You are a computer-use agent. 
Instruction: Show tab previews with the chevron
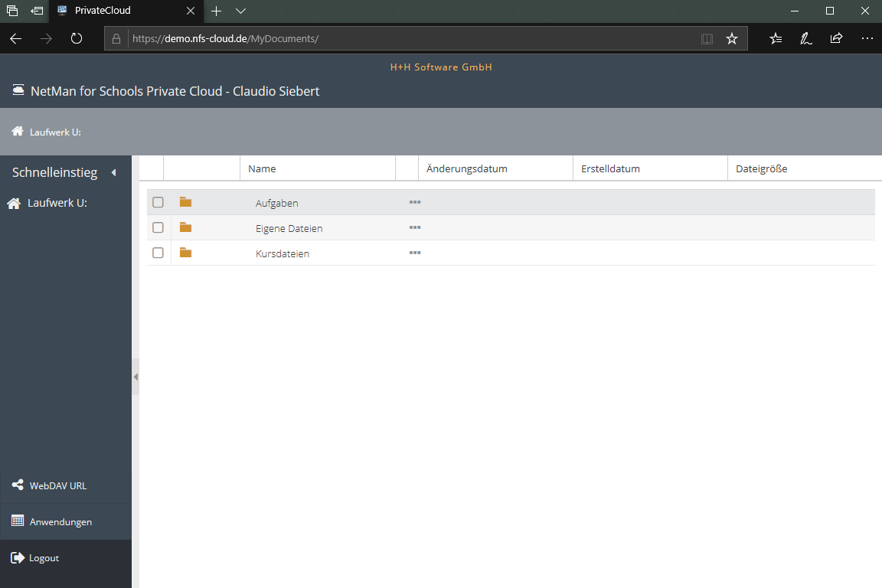click(240, 11)
